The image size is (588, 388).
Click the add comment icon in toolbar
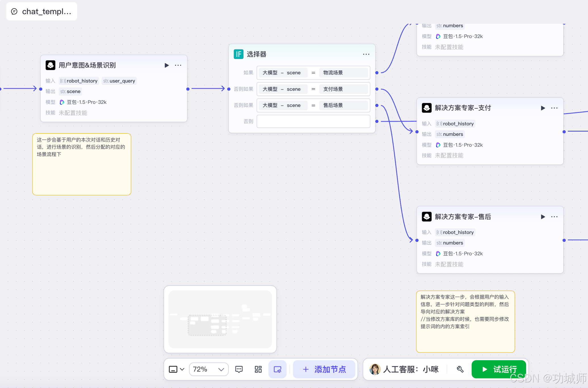239,369
